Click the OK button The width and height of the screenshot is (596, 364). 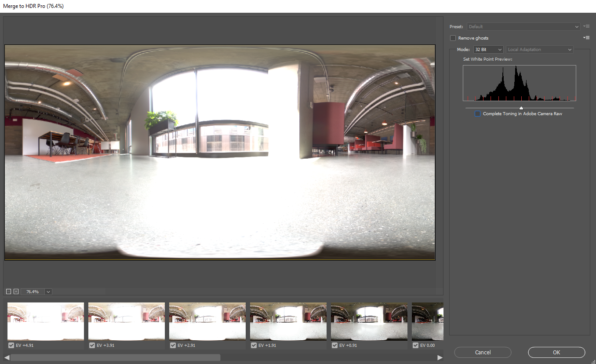pyautogui.click(x=556, y=352)
